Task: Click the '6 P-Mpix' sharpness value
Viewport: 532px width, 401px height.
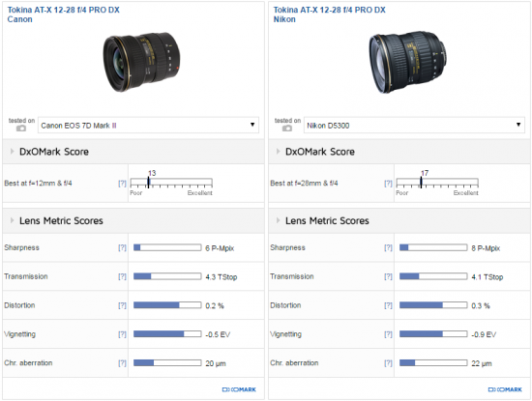Action: [x=220, y=248]
